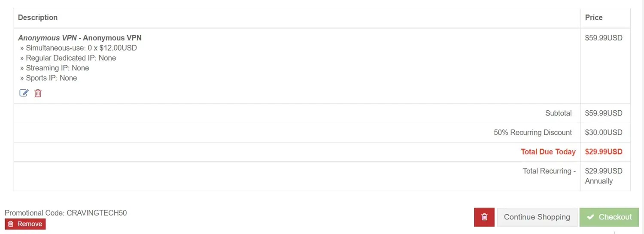Click the Subtotal amount $59.99USD
This screenshot has width=644, height=234.
[x=604, y=113]
